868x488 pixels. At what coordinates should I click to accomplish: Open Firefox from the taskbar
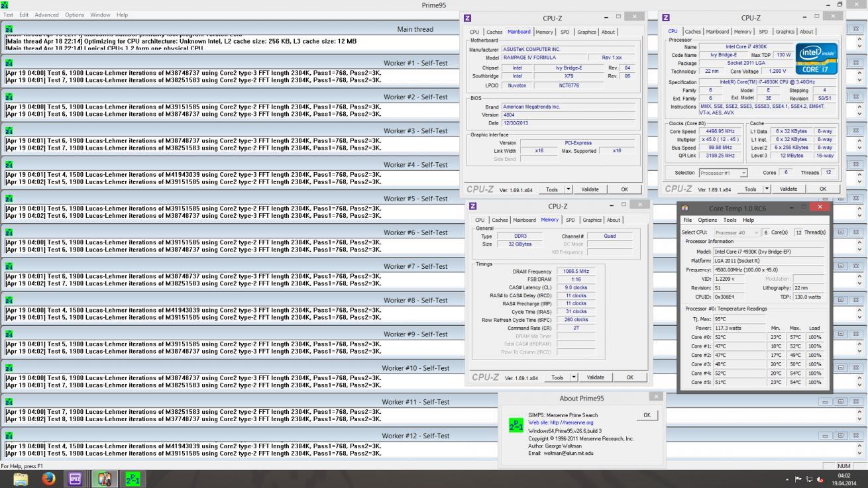48,479
